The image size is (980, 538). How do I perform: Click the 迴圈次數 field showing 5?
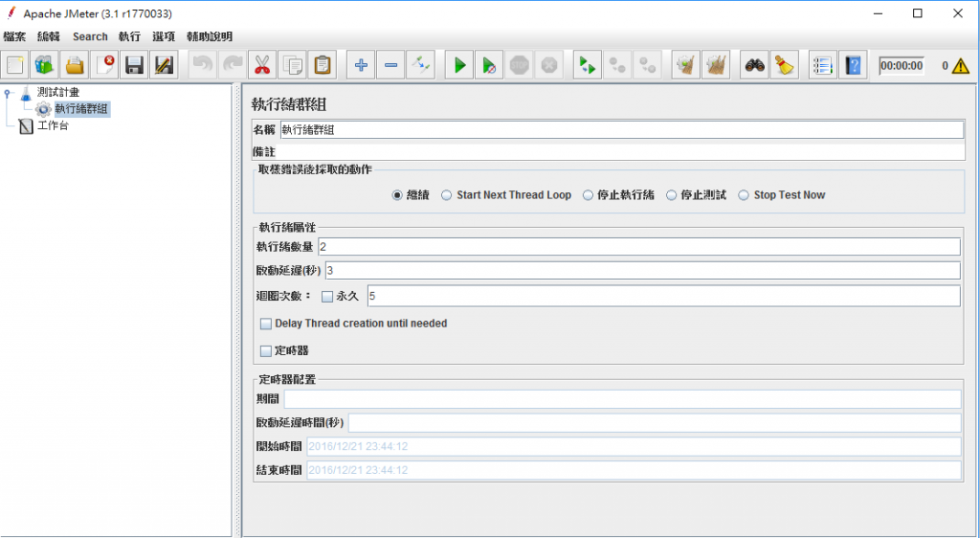pyautogui.click(x=664, y=296)
